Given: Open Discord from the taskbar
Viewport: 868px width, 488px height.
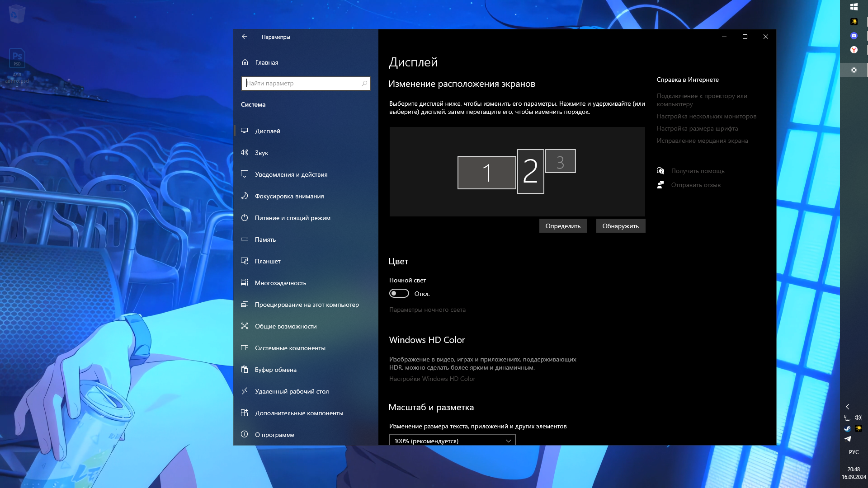Looking at the screenshot, I should coord(854,36).
